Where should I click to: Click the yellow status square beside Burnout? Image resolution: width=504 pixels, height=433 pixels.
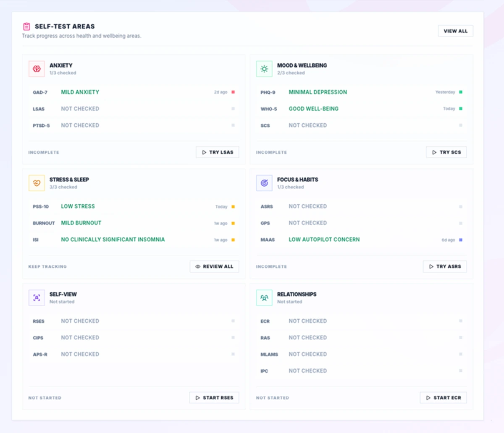tap(233, 223)
